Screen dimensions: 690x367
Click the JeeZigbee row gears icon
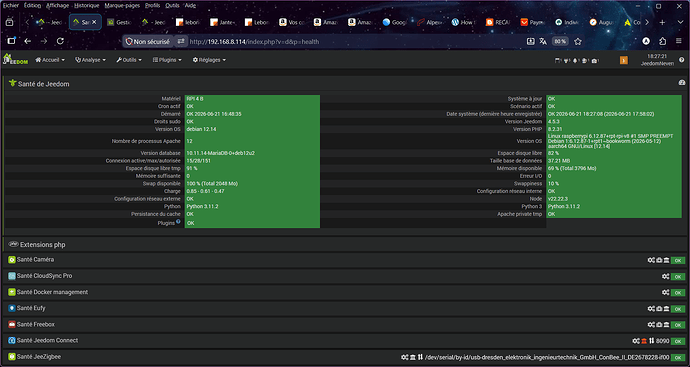coord(405,357)
